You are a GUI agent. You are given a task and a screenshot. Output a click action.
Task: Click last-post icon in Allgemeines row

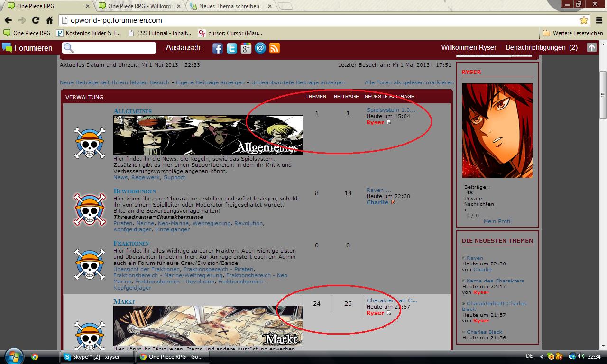click(389, 122)
